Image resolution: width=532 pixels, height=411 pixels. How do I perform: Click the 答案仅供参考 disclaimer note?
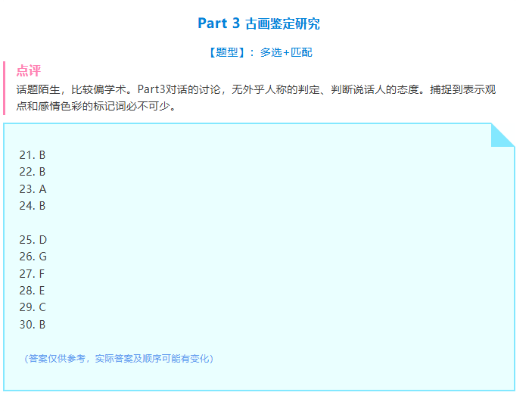click(119, 358)
